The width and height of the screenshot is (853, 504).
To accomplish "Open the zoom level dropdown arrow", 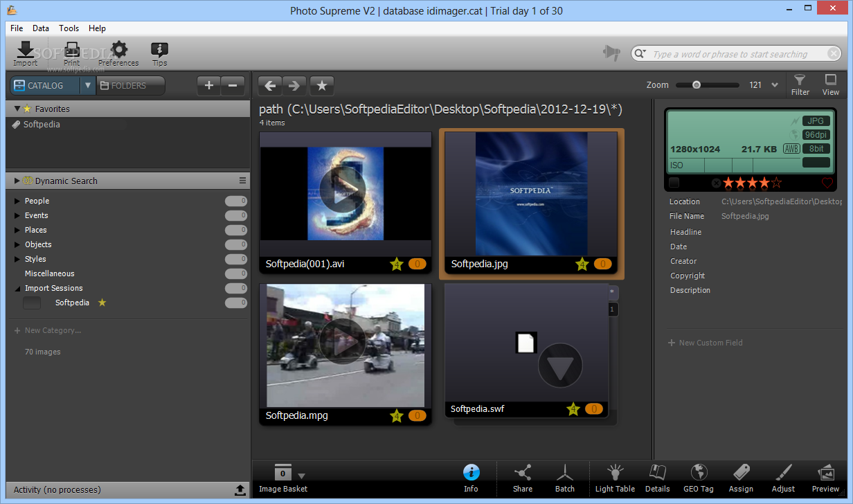I will pyautogui.click(x=775, y=85).
